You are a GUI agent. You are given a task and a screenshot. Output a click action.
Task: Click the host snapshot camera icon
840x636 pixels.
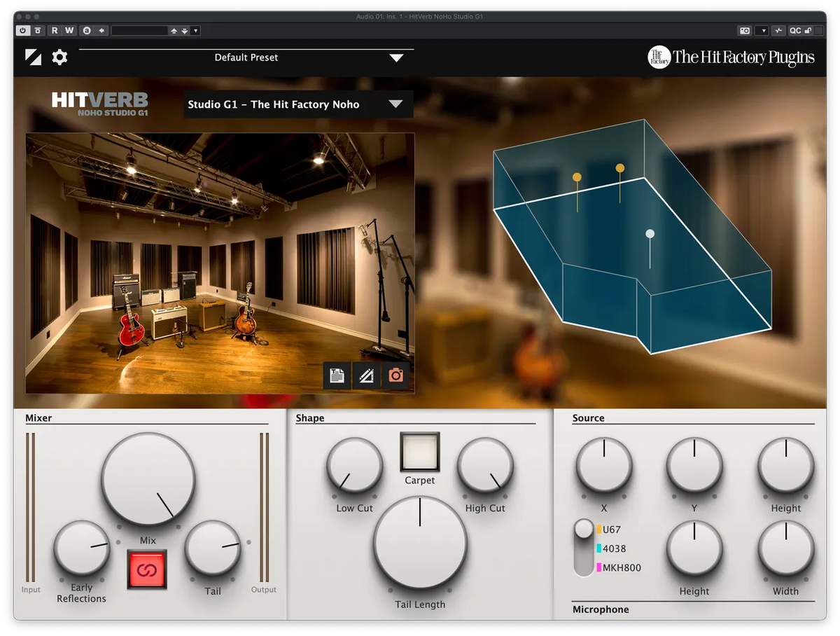point(745,30)
